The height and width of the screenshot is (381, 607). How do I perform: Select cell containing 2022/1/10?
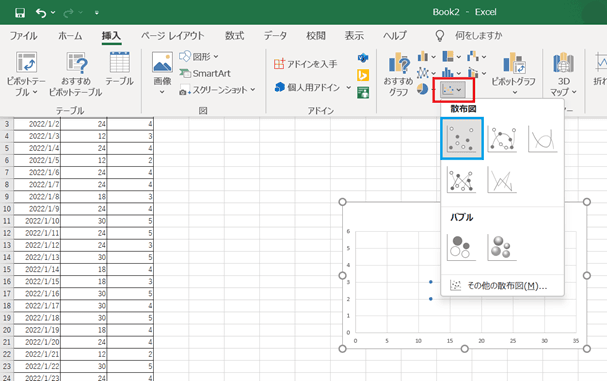[37, 221]
